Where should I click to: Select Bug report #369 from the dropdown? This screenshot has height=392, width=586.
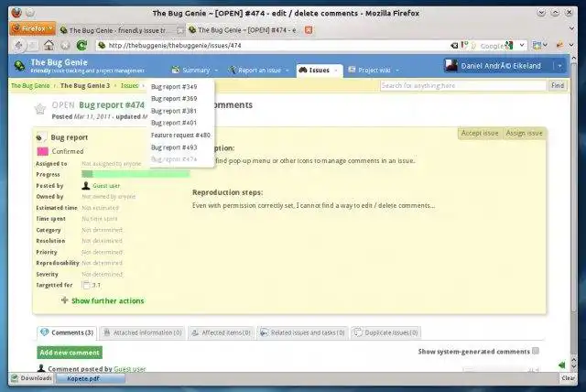[174, 99]
